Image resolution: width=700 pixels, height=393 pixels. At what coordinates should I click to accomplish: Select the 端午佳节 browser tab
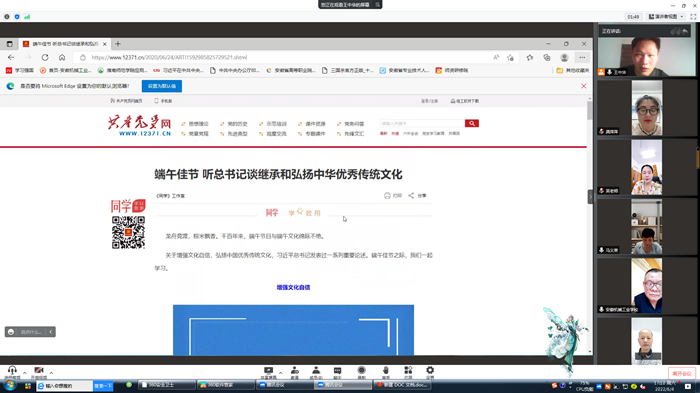(64, 44)
